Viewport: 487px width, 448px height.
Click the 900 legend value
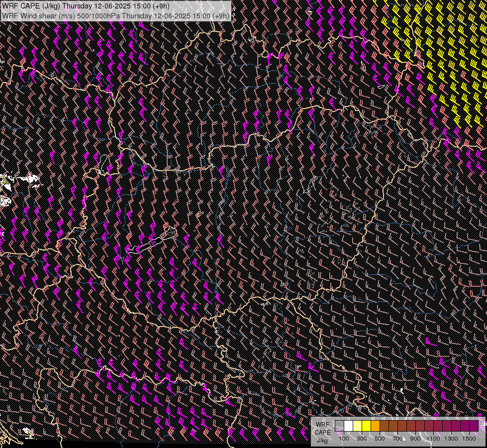click(x=415, y=439)
